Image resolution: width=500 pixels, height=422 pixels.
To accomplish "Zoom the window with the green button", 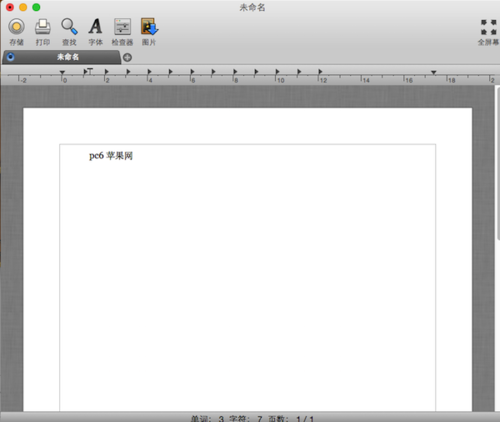I will coord(36,7).
